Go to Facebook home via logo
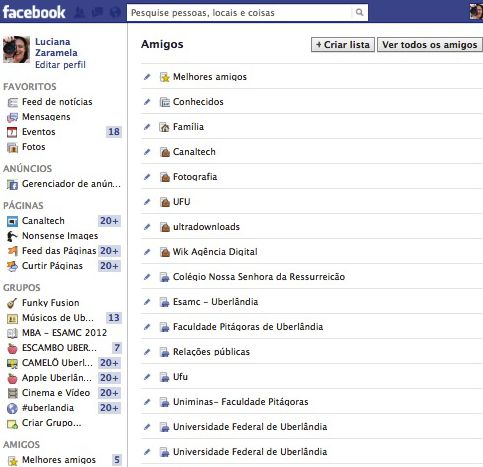Screen dimensions: 483x467 [x=34, y=12]
